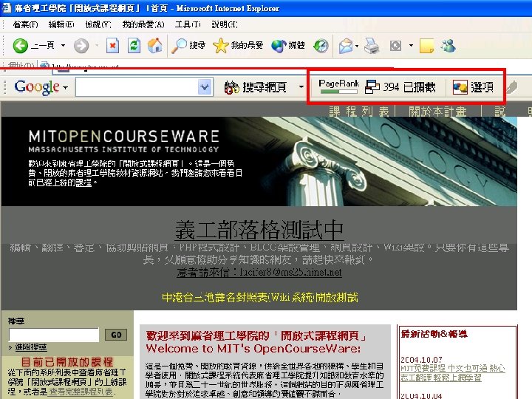Screen dimensions: 532x399
Task: Open History clock icon
Action: [x=321, y=46]
